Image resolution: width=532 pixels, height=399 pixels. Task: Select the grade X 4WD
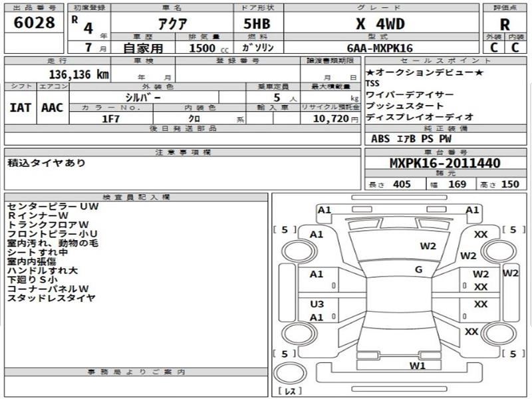pos(380,24)
